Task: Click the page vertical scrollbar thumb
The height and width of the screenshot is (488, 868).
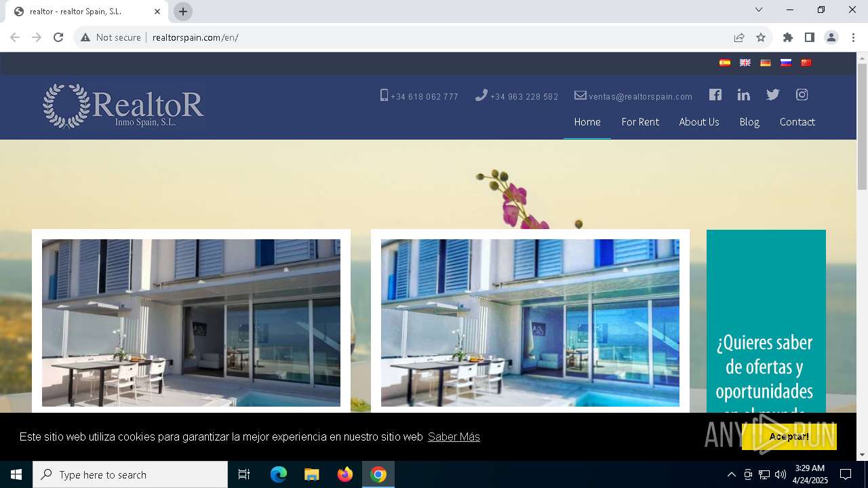Action: point(862,127)
